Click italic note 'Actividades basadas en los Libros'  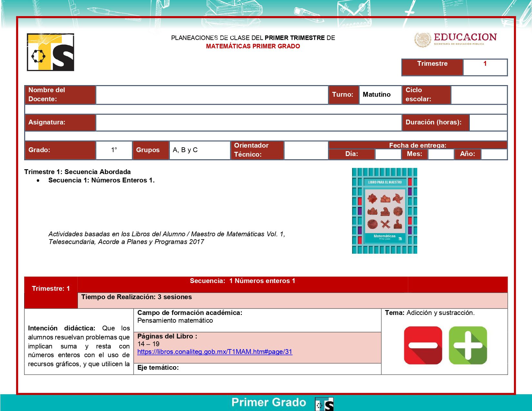(167, 238)
